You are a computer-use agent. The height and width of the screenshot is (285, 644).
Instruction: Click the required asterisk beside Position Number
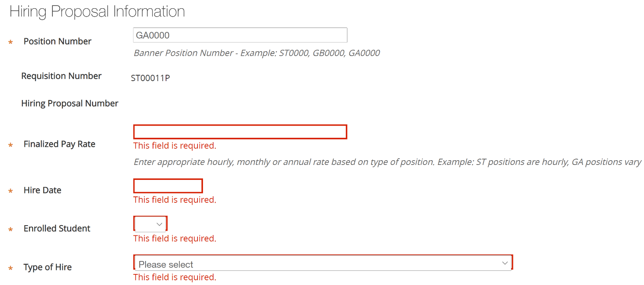[x=11, y=42]
